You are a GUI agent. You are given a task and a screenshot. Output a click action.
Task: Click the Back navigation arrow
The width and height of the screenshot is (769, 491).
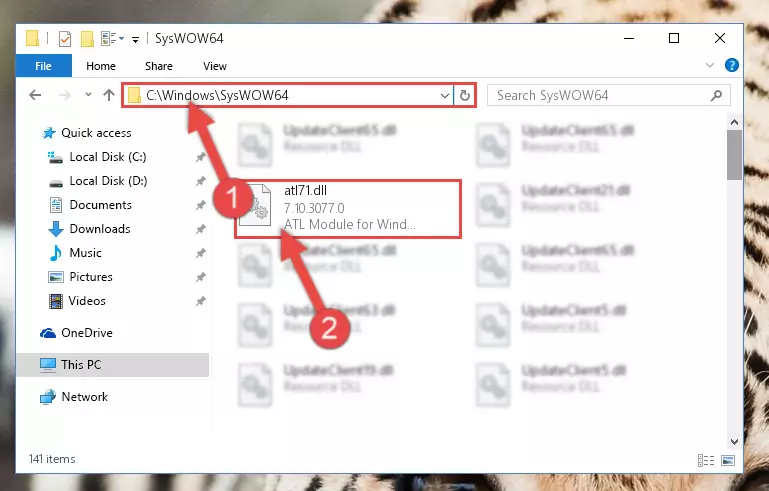35,95
